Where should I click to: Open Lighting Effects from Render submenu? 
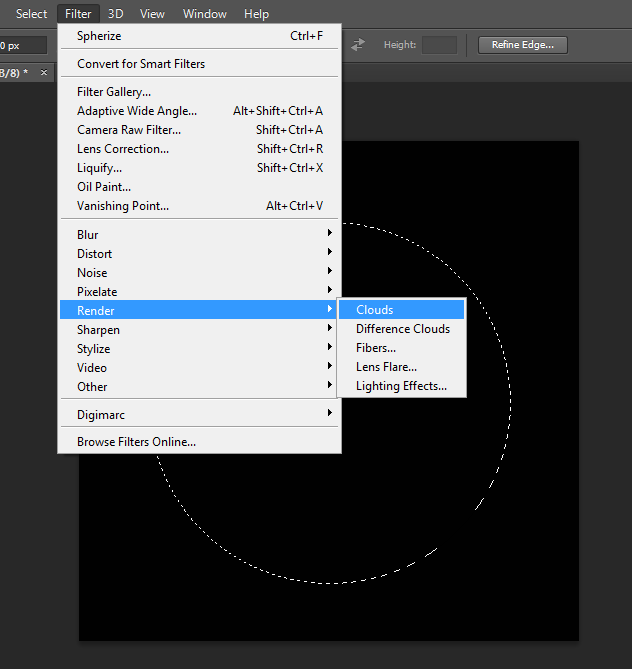(401, 386)
